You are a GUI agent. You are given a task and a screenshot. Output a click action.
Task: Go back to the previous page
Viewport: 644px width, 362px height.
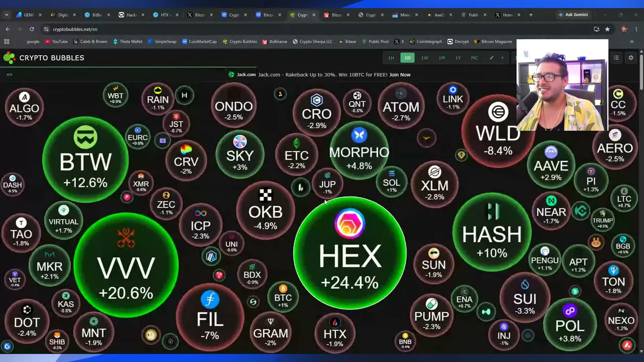click(x=8, y=29)
